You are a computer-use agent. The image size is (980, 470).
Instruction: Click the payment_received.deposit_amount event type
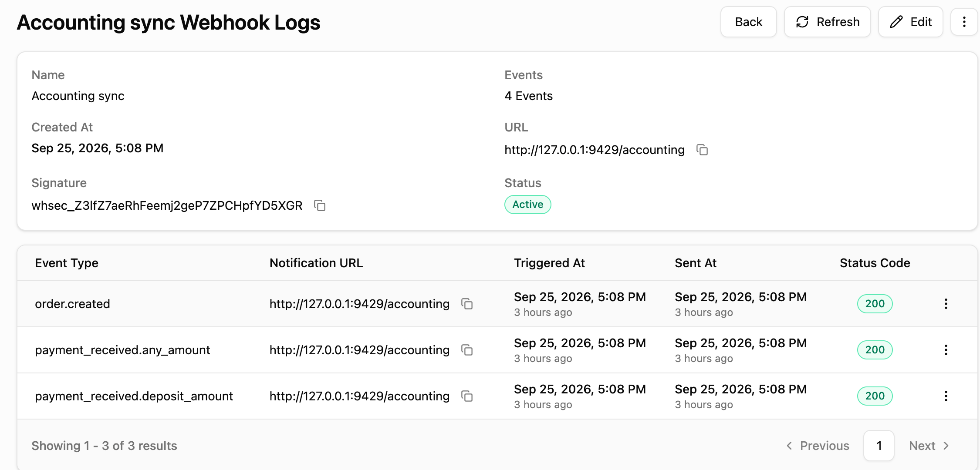tap(134, 396)
